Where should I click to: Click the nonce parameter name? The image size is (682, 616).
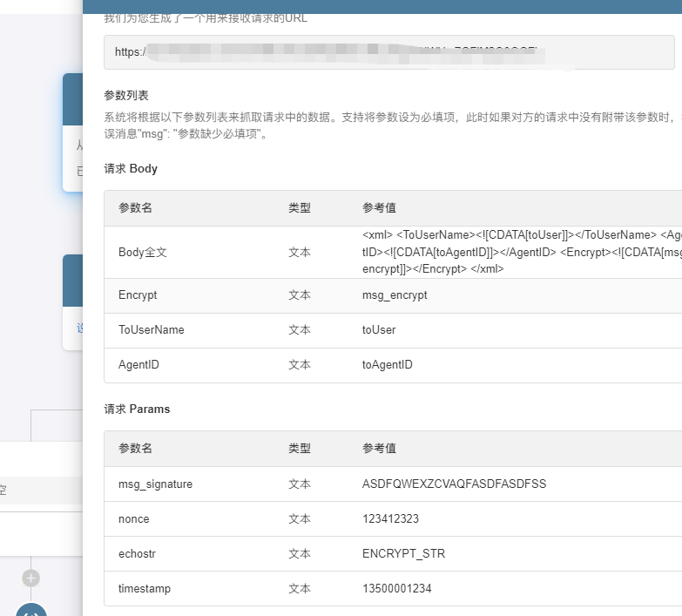click(x=133, y=518)
